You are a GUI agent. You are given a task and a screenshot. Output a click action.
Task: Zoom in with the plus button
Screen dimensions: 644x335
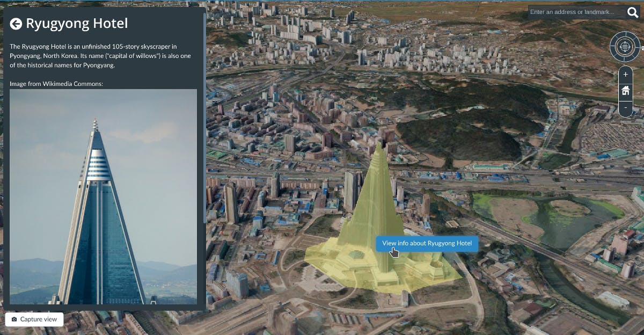[x=625, y=75]
